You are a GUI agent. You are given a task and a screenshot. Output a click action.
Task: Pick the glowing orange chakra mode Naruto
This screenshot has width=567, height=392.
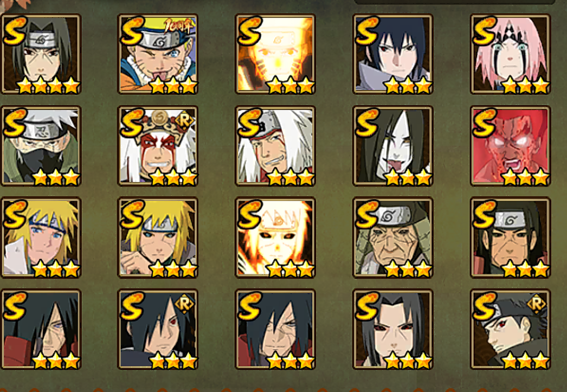coord(275,54)
